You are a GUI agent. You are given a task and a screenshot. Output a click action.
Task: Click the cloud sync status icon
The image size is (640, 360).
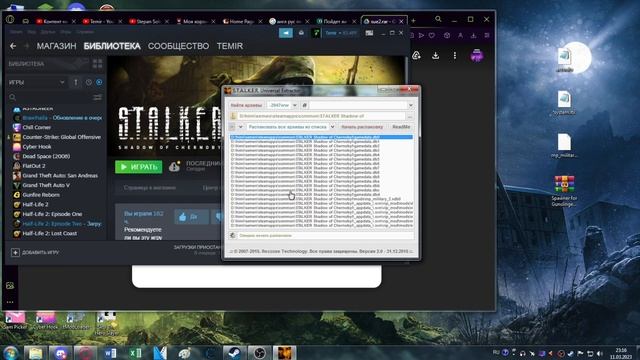coord(174,167)
